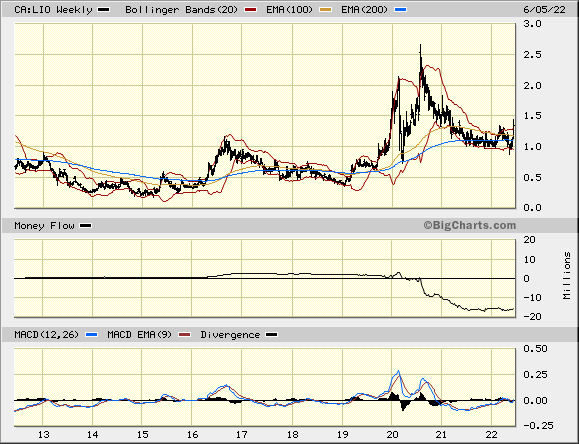579x444 pixels.
Task: Click the CA:LIO Weekly title text
Action: pos(54,10)
